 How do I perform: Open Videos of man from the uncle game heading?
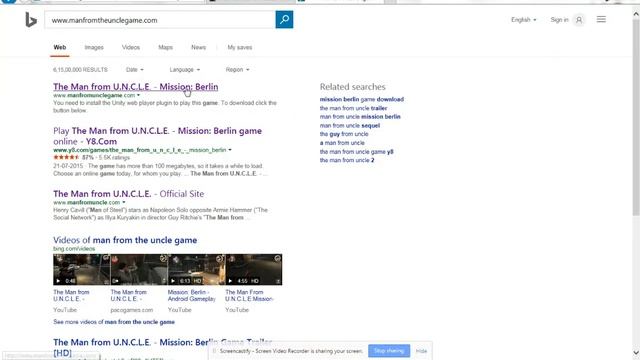(125, 240)
